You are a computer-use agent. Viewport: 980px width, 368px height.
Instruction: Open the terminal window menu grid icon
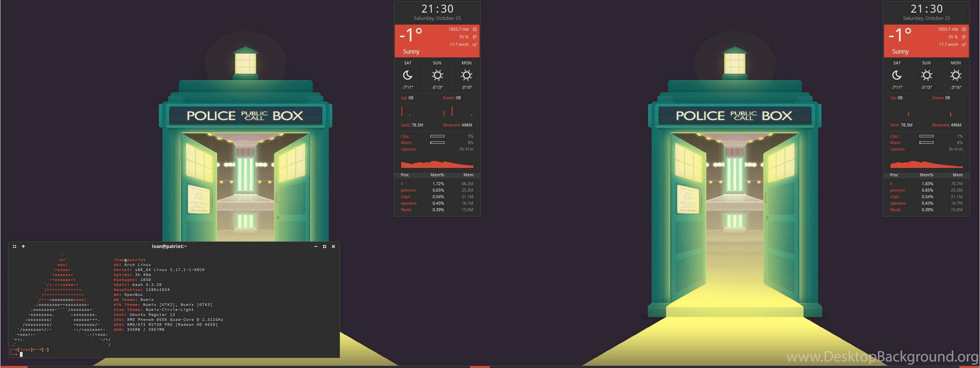pyautogui.click(x=14, y=246)
